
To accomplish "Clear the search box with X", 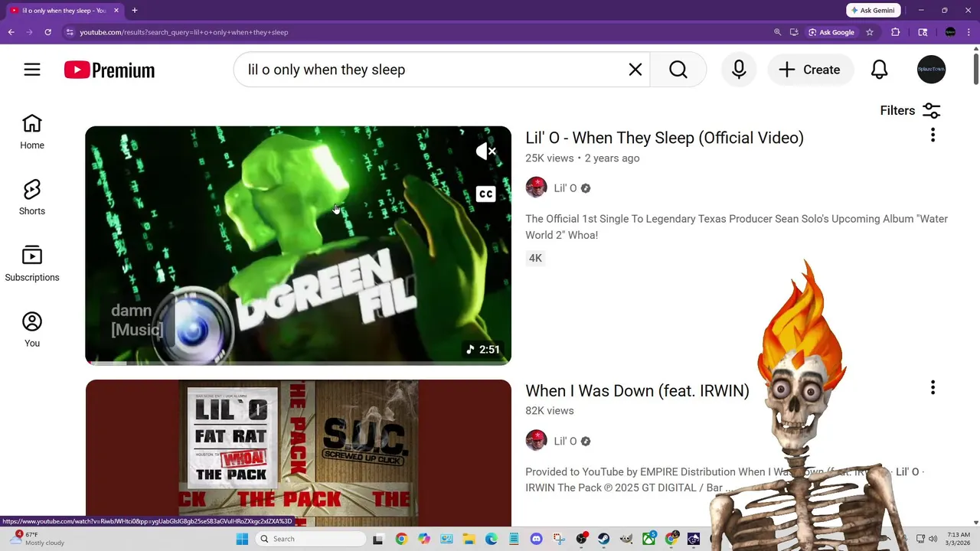I will 635,70.
